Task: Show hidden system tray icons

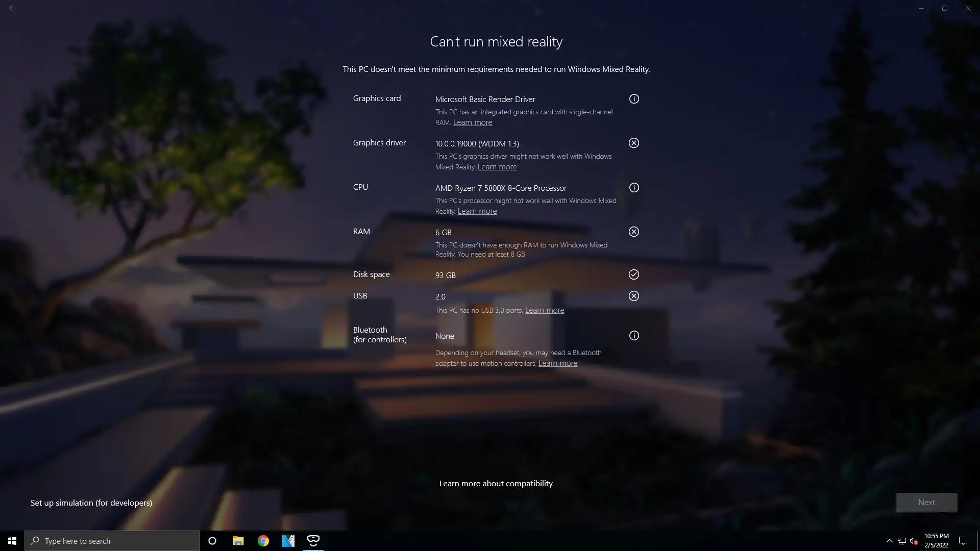Action: [x=889, y=541]
